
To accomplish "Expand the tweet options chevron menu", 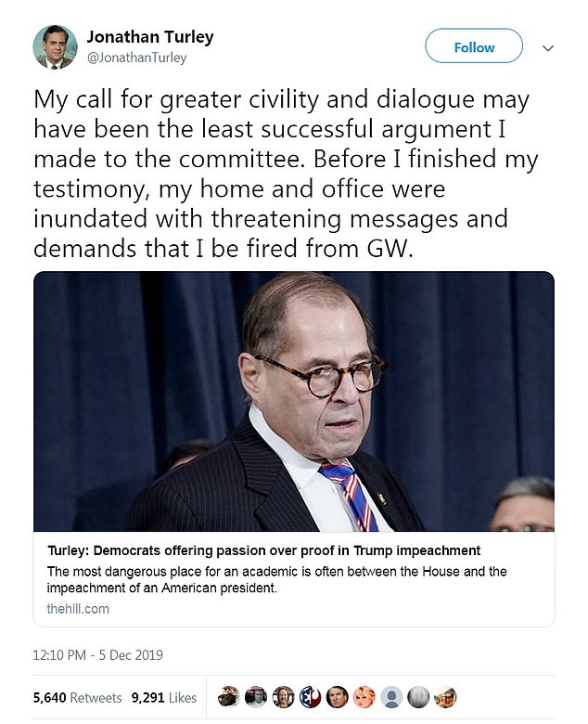I will click(x=547, y=47).
